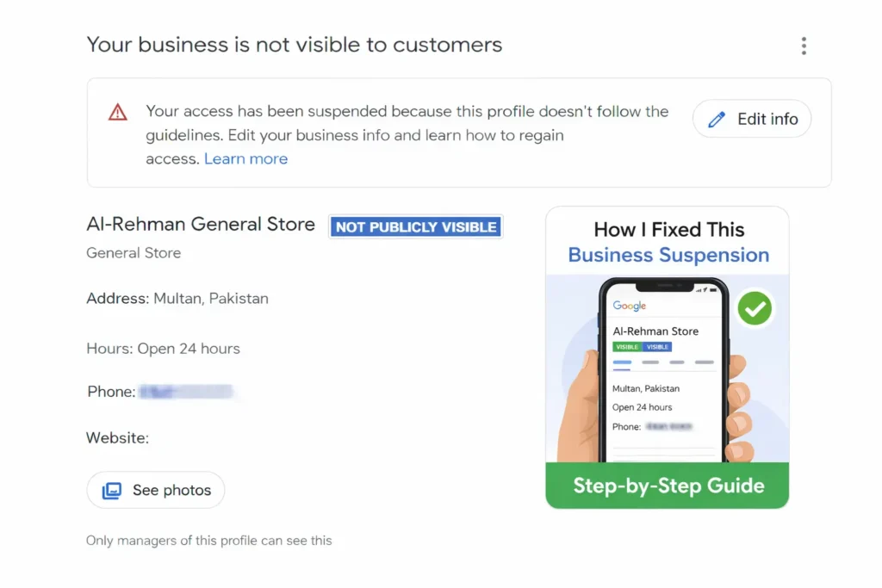Open the See photos button label
The width and height of the screenshot is (882, 588).
tap(171, 491)
